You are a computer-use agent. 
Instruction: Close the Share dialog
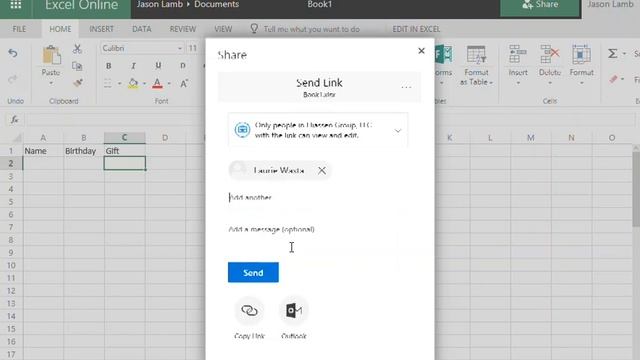[x=421, y=51]
